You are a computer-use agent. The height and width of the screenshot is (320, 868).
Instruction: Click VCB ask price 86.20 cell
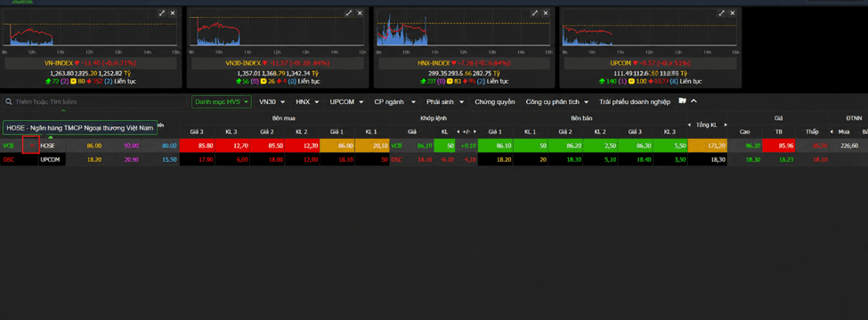[565, 146]
